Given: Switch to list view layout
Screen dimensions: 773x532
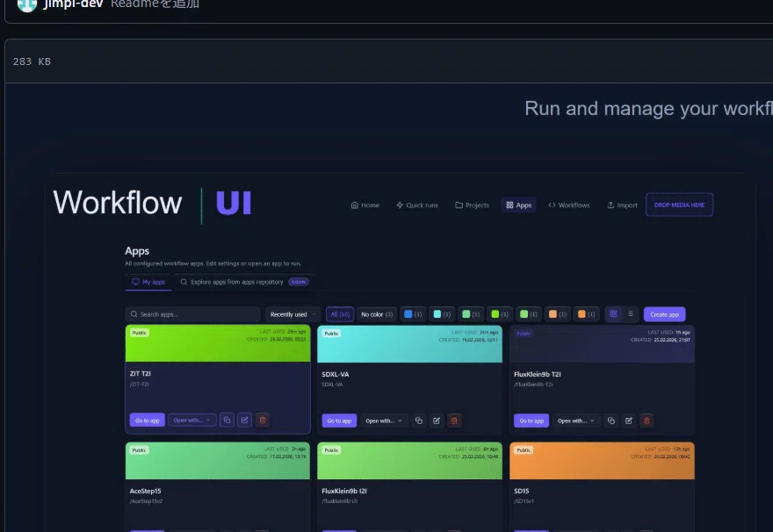Looking at the screenshot, I should (630, 313).
